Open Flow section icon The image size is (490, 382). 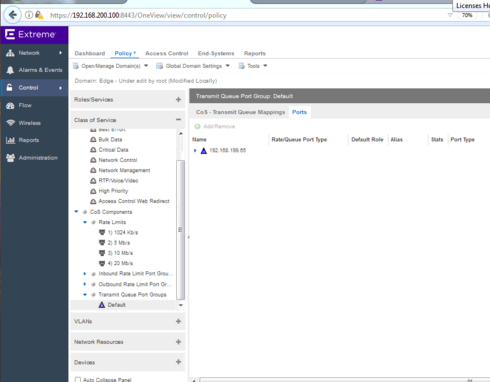pyautogui.click(x=10, y=105)
